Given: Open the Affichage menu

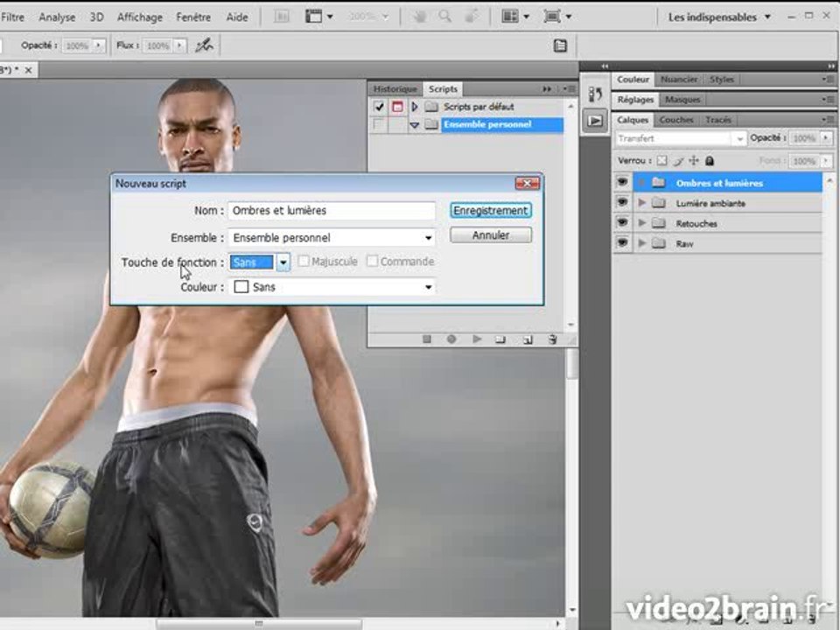Looking at the screenshot, I should [139, 17].
